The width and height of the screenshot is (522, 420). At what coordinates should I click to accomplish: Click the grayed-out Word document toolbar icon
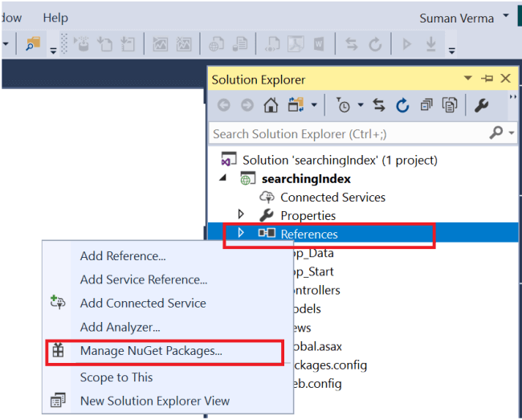[319, 44]
